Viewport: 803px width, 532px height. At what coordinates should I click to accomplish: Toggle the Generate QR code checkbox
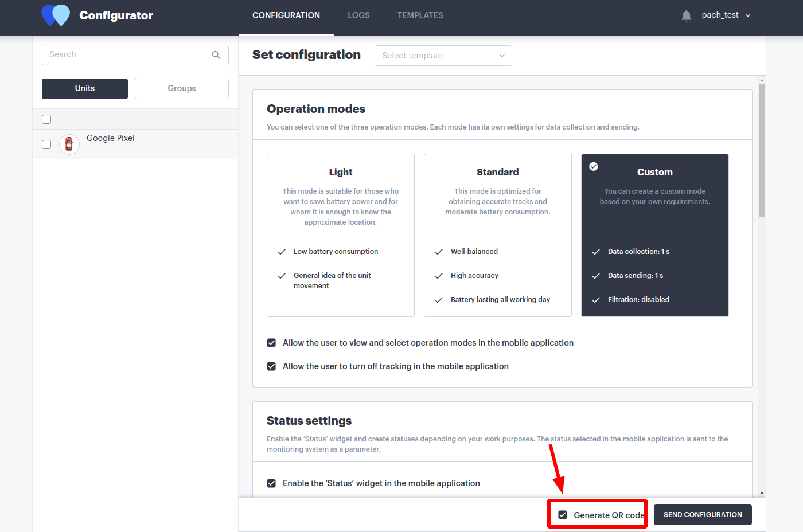click(x=563, y=515)
